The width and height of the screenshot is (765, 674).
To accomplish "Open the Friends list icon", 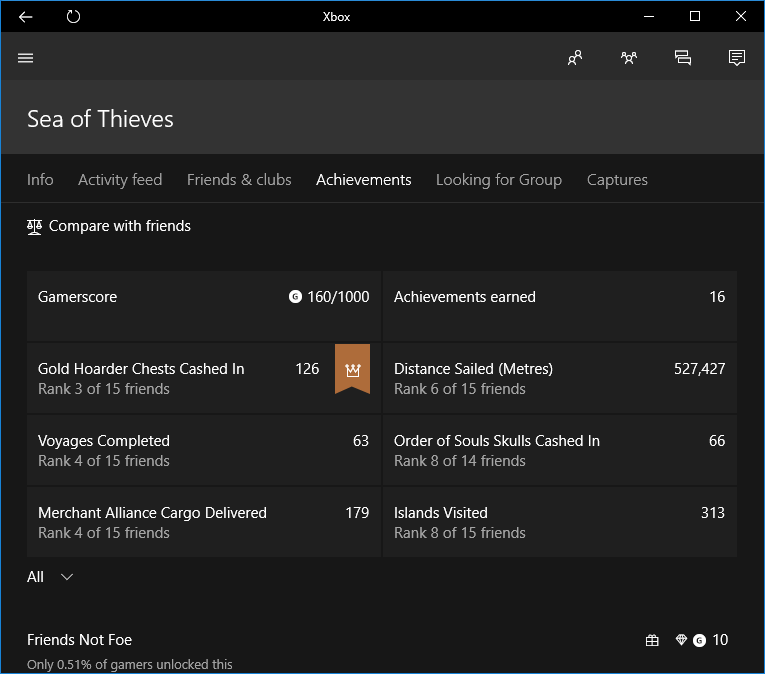I will (575, 58).
